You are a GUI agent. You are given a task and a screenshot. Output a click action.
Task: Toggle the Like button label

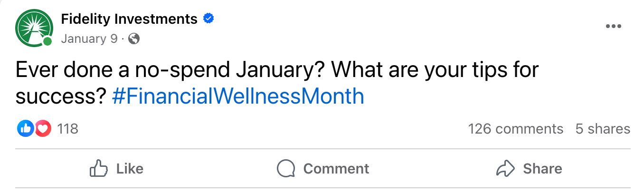pos(130,169)
